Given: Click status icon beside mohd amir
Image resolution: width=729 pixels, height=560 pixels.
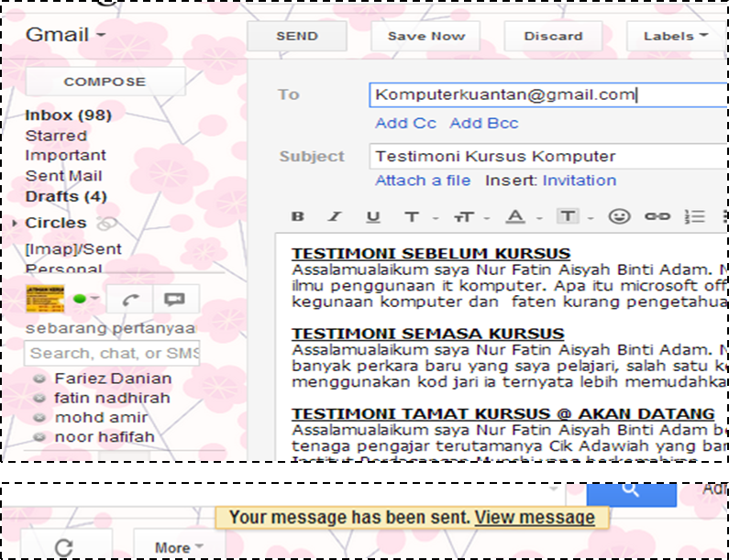Looking at the screenshot, I should tap(40, 418).
